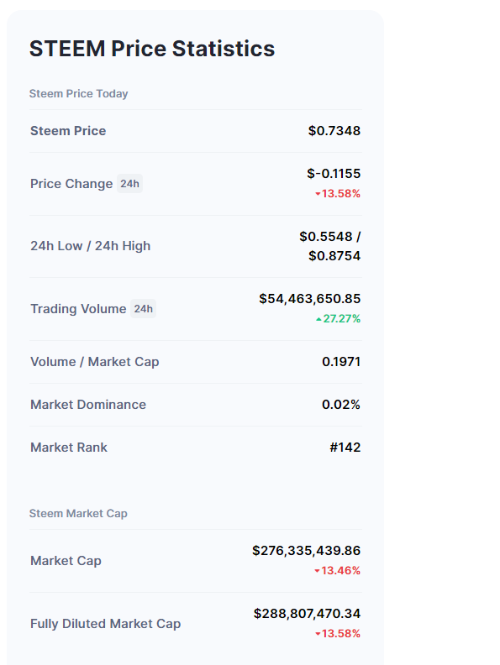This screenshot has width=500, height=665.
Task: Select the Steem Price value $0.7348
Action: click(334, 131)
